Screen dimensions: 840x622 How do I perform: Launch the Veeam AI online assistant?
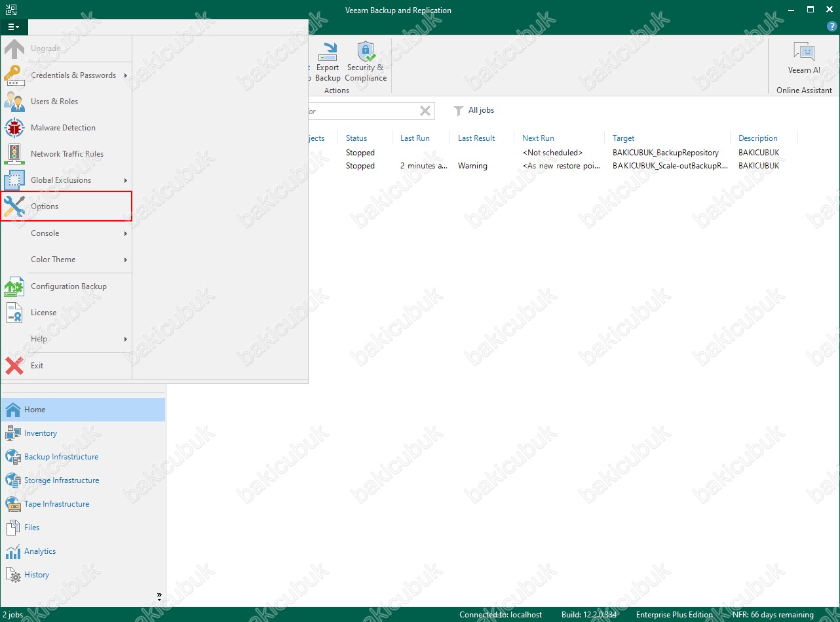pyautogui.click(x=804, y=58)
